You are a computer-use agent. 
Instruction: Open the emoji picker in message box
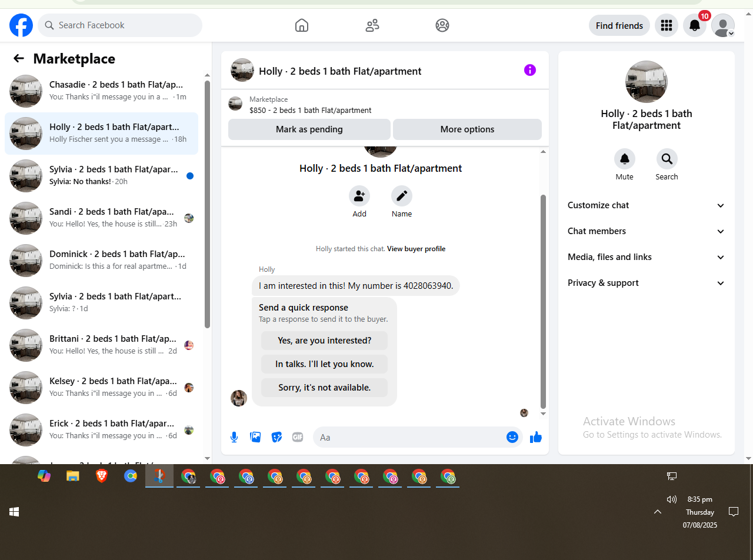tap(512, 437)
